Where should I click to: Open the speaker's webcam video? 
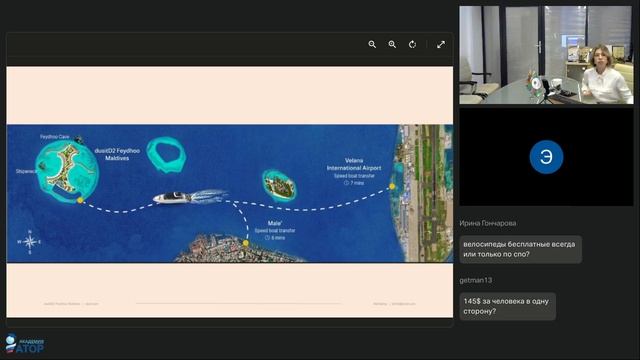pos(546,55)
